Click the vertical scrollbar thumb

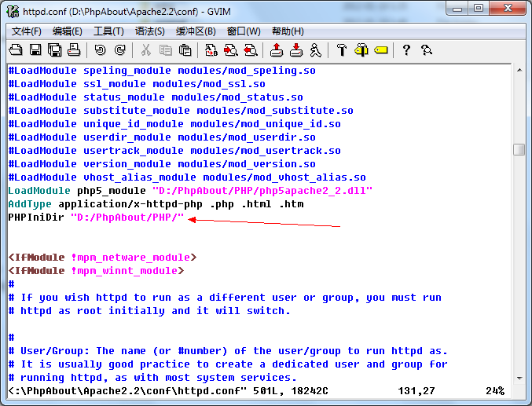coord(519,149)
